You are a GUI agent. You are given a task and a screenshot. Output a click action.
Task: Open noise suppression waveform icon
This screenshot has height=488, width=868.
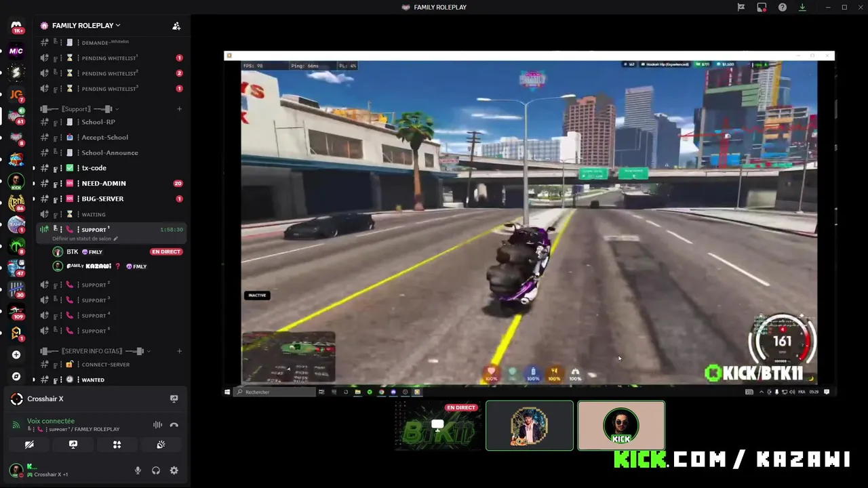[x=157, y=425]
